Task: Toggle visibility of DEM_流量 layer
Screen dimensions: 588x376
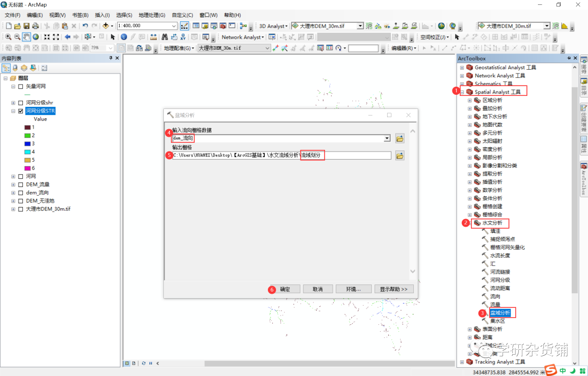Action: (21, 184)
